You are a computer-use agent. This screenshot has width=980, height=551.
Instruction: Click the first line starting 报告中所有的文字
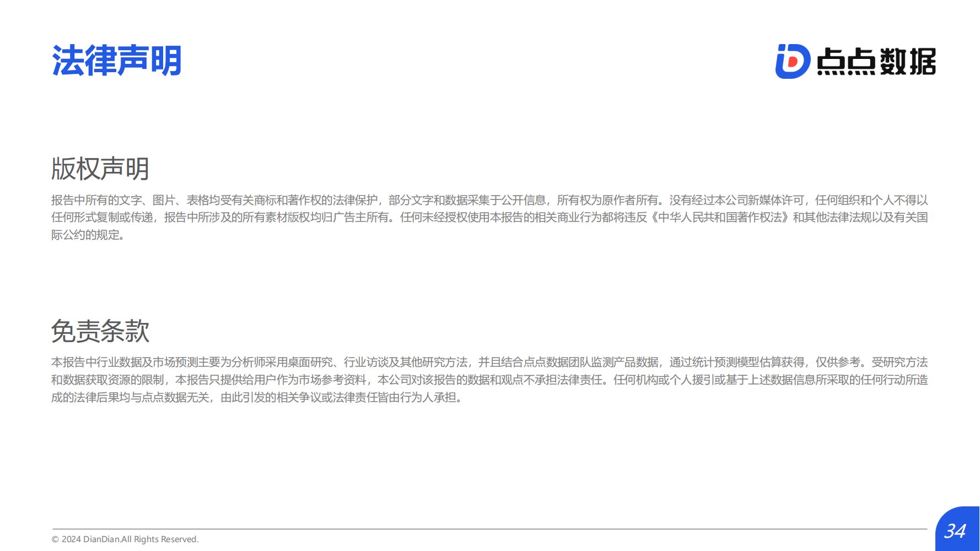tap(489, 200)
